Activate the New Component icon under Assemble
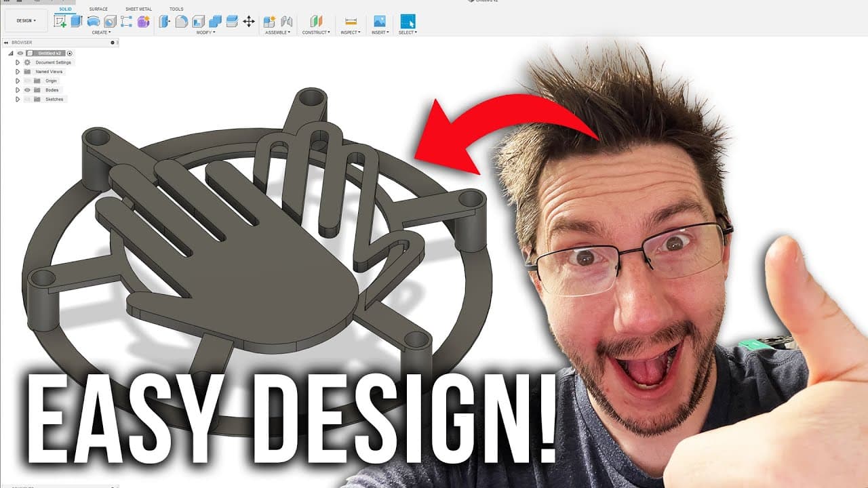The width and height of the screenshot is (868, 488). pos(268,22)
